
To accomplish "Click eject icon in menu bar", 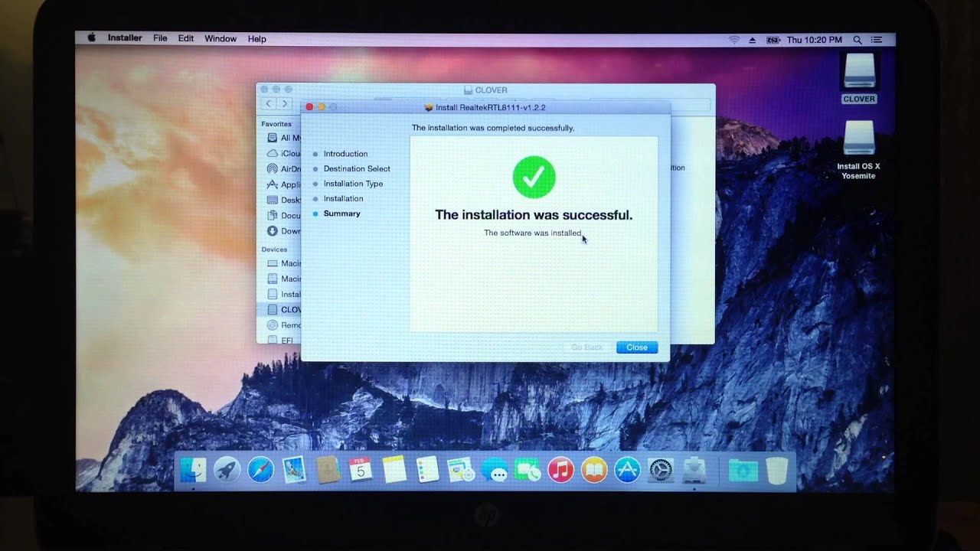I will click(x=753, y=39).
